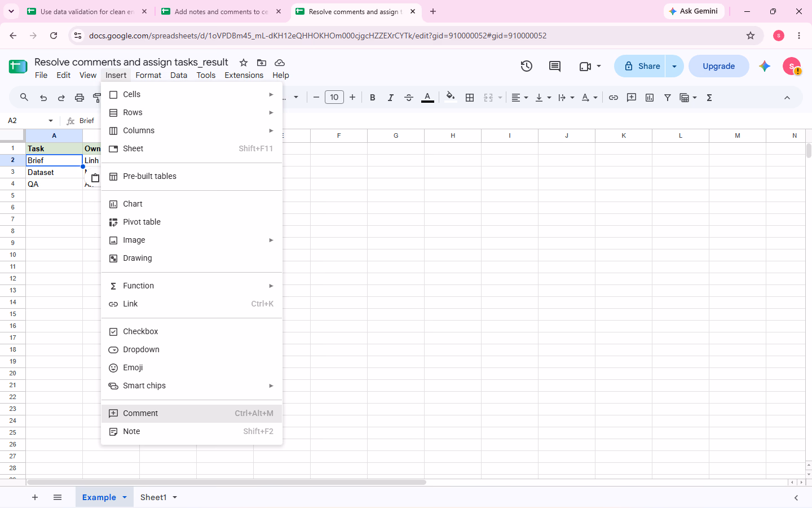Viewport: 812px width, 508px height.
Task: Insert a Checkbox from the menu
Action: click(192, 331)
